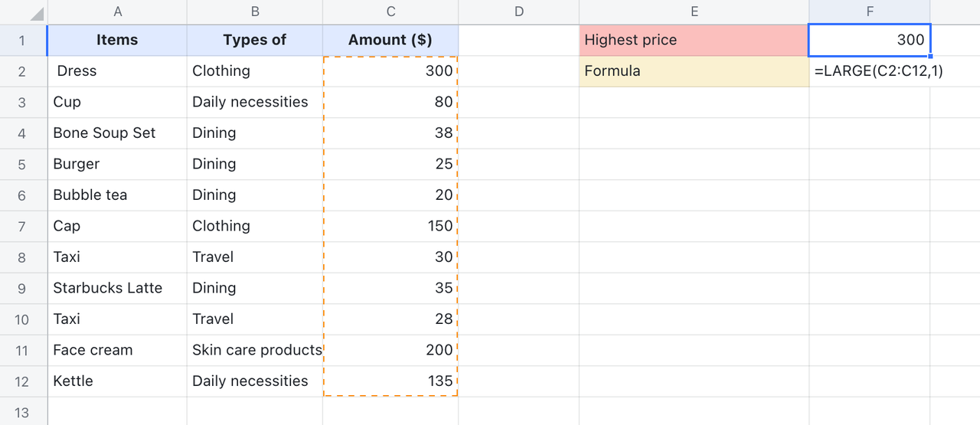Select column C header
The height and width of the screenshot is (425, 980).
click(x=390, y=11)
